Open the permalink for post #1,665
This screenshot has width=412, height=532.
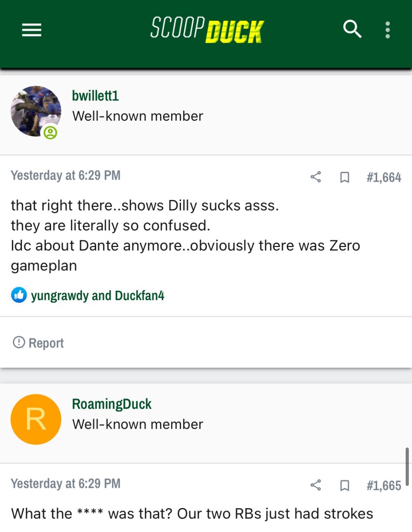click(383, 486)
